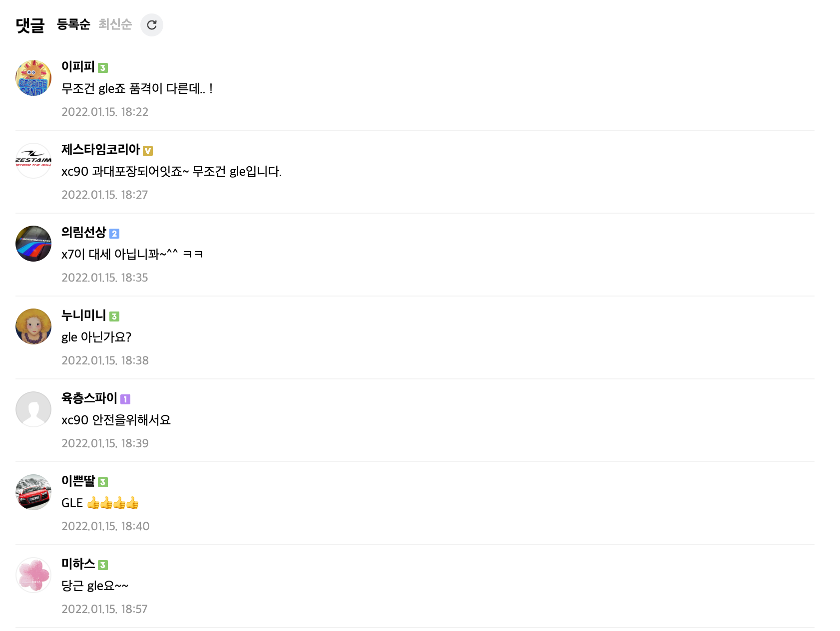840x631 pixels.
Task: Click the V badge beside 제스타임코리아
Action: click(148, 151)
